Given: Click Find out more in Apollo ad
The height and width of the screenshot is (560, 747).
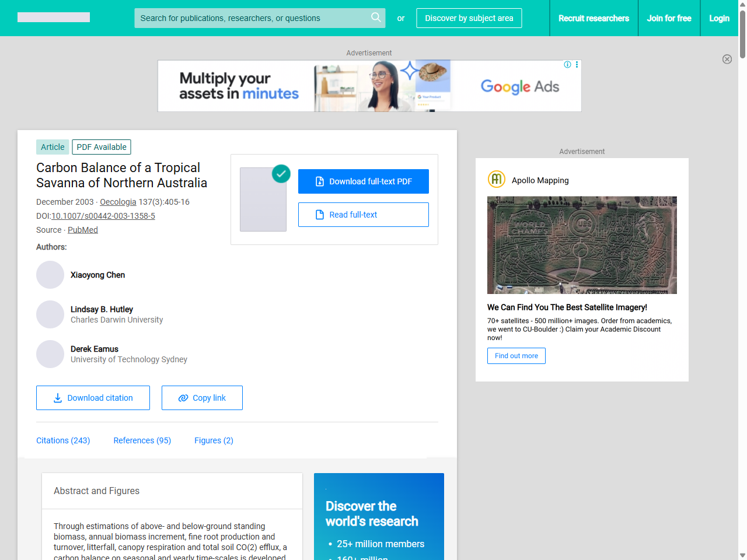Looking at the screenshot, I should pyautogui.click(x=516, y=356).
